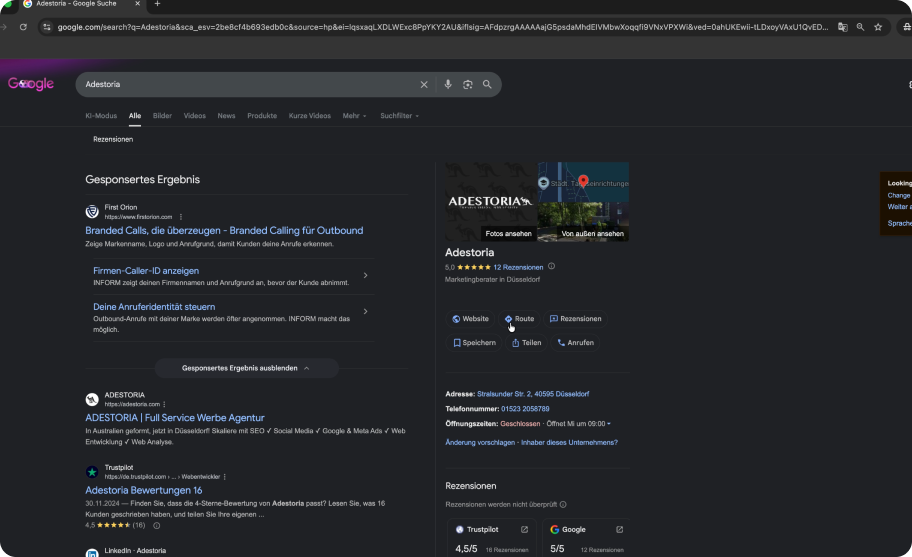Open the Adestoria Bewertungen 16 result

[144, 491]
